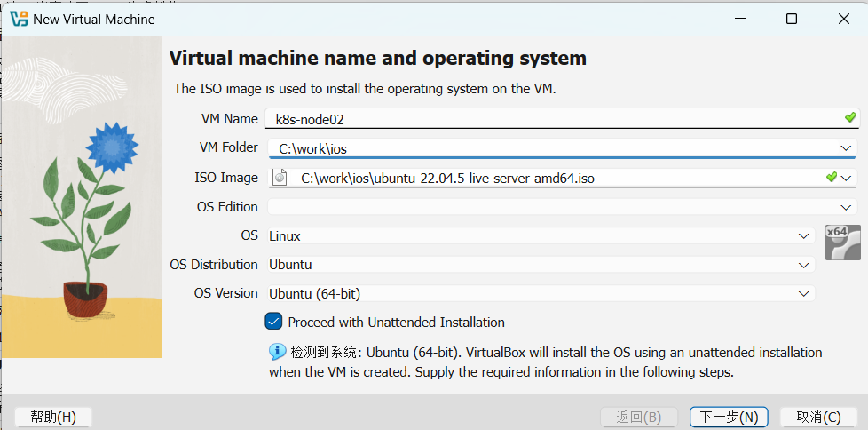Image resolution: width=868 pixels, height=430 pixels.
Task: Click the ISO disc file icon
Action: coord(280,178)
